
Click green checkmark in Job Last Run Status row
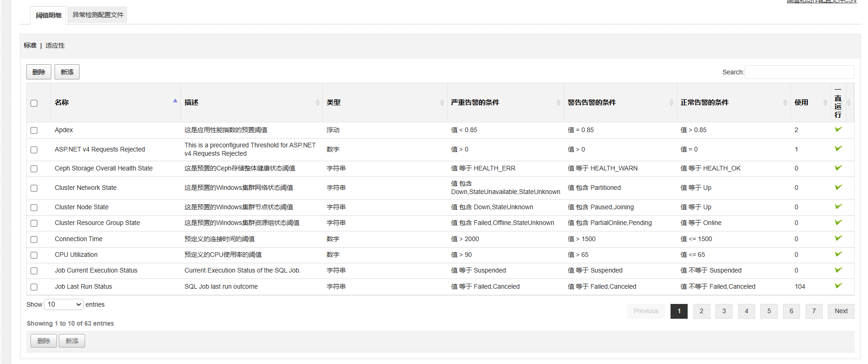click(x=838, y=286)
